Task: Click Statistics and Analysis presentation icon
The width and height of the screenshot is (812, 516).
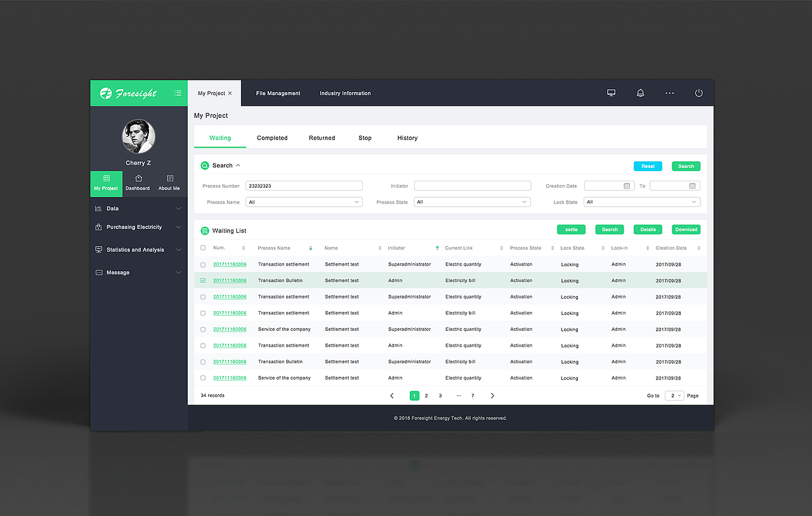Action: click(98, 250)
